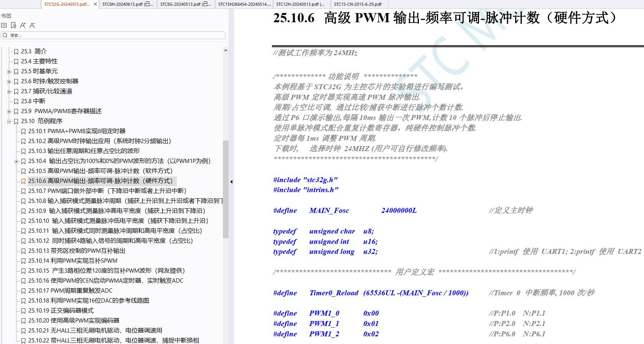Collapse the bookmark panel with the arrow handle
This screenshot has height=344, width=644.
point(231,182)
